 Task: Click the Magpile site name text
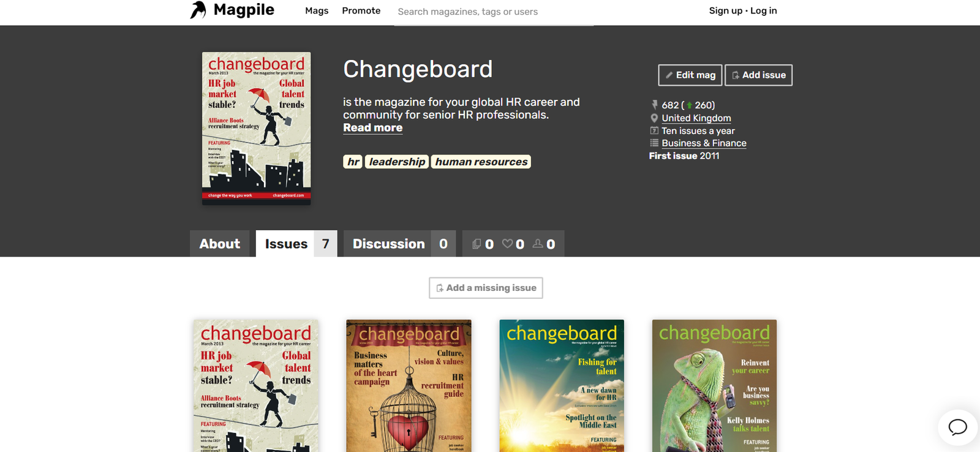(244, 10)
